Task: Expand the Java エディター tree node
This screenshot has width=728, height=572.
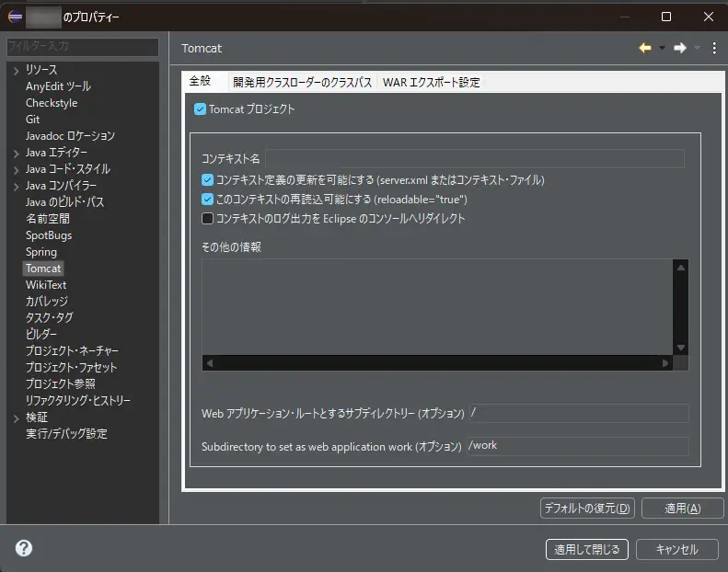Action: 17,153
